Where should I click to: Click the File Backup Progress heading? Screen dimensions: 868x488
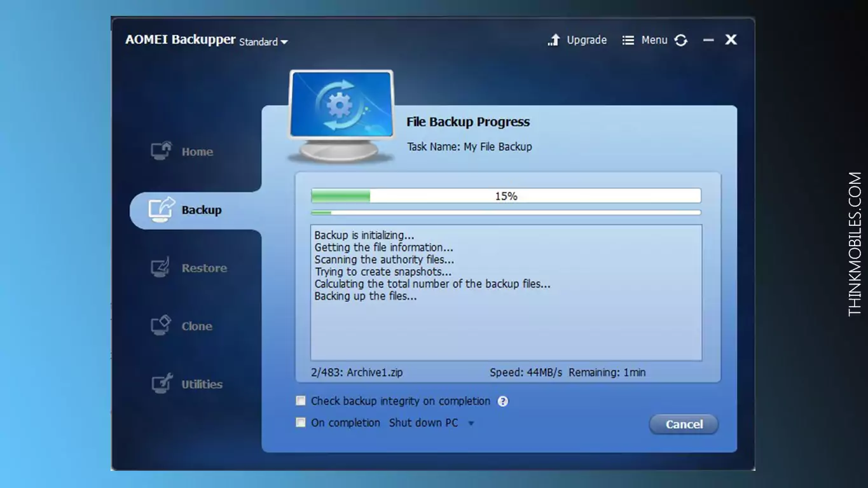[468, 122]
